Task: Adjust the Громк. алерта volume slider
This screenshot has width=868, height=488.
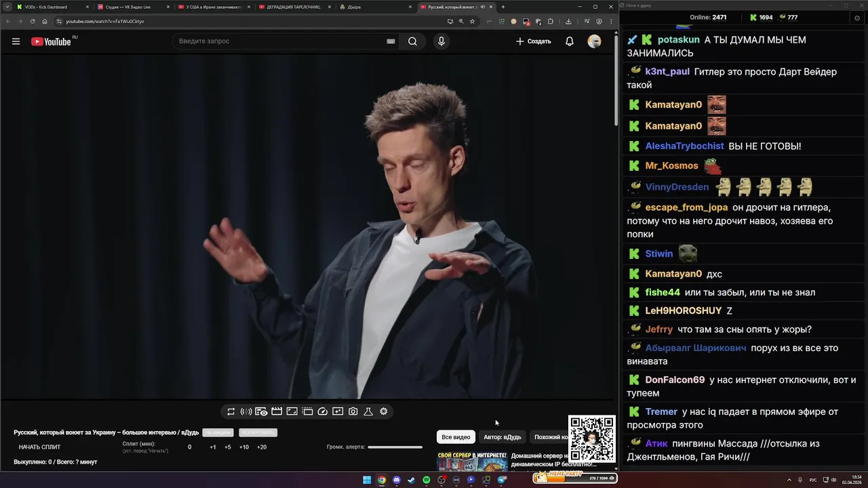Action: [x=395, y=447]
